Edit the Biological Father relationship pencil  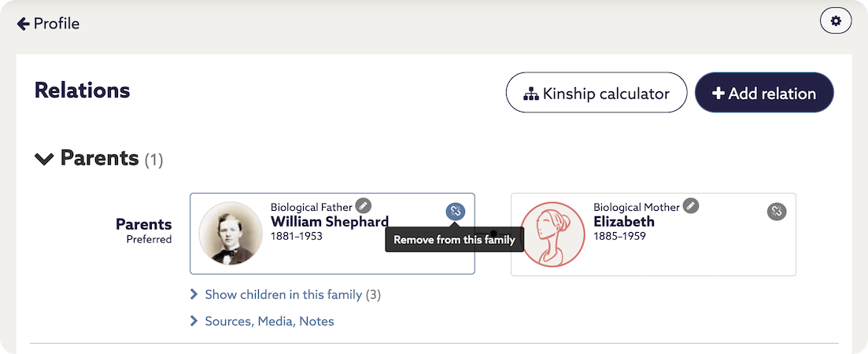point(363,205)
